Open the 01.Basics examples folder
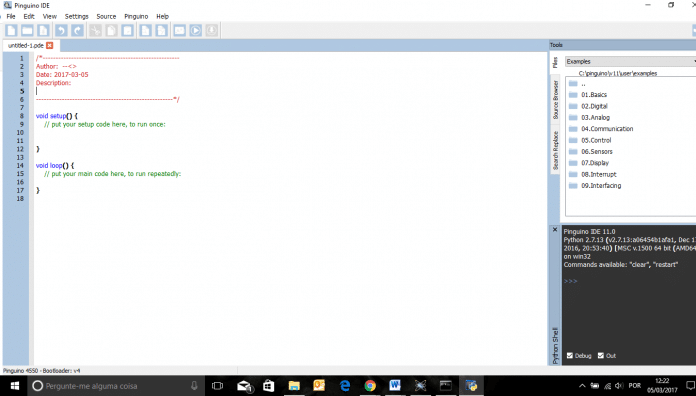The height and width of the screenshot is (396, 696). tap(593, 95)
